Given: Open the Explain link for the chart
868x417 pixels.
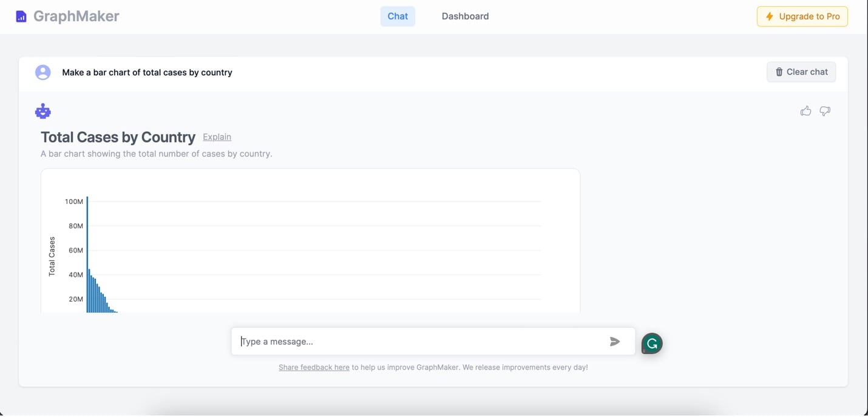Looking at the screenshot, I should click(217, 137).
